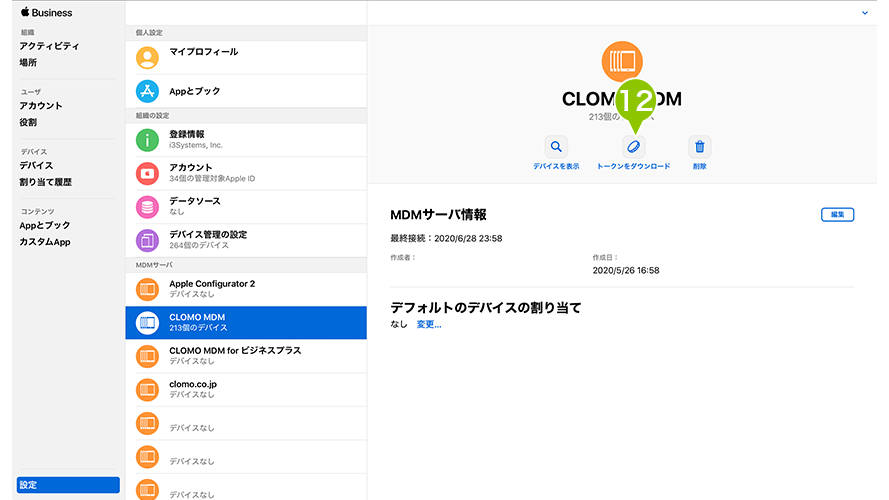Click the pink データソース database icon
The width and height of the screenshot is (889, 500).
coord(147,206)
